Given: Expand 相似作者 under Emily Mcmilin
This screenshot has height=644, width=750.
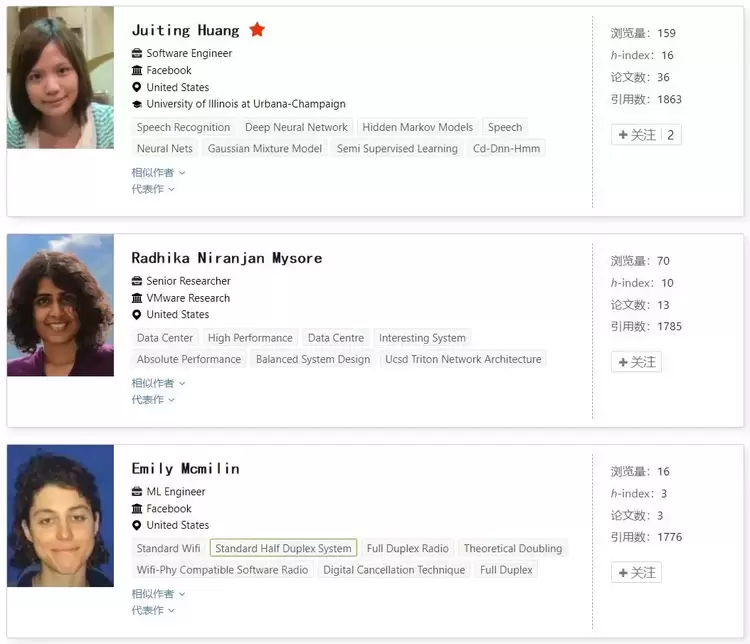Looking at the screenshot, I should [x=158, y=594].
